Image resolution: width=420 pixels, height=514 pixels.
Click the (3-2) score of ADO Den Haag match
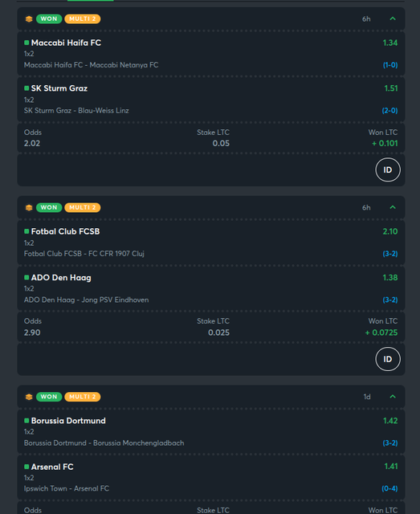click(390, 300)
